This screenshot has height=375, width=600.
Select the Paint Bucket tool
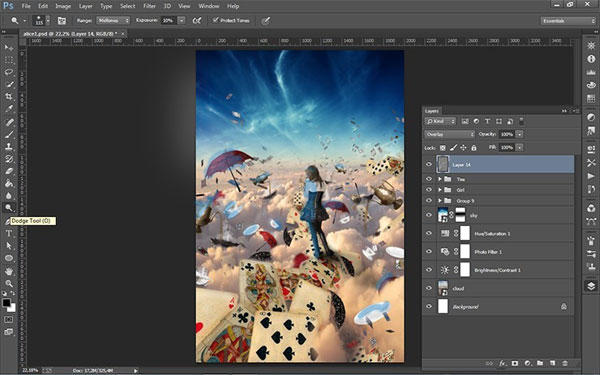[8, 183]
